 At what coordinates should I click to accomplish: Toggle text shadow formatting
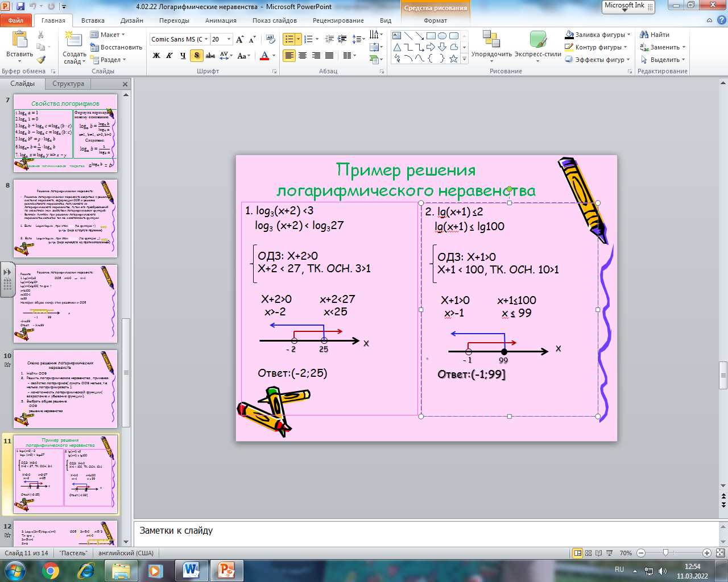197,56
